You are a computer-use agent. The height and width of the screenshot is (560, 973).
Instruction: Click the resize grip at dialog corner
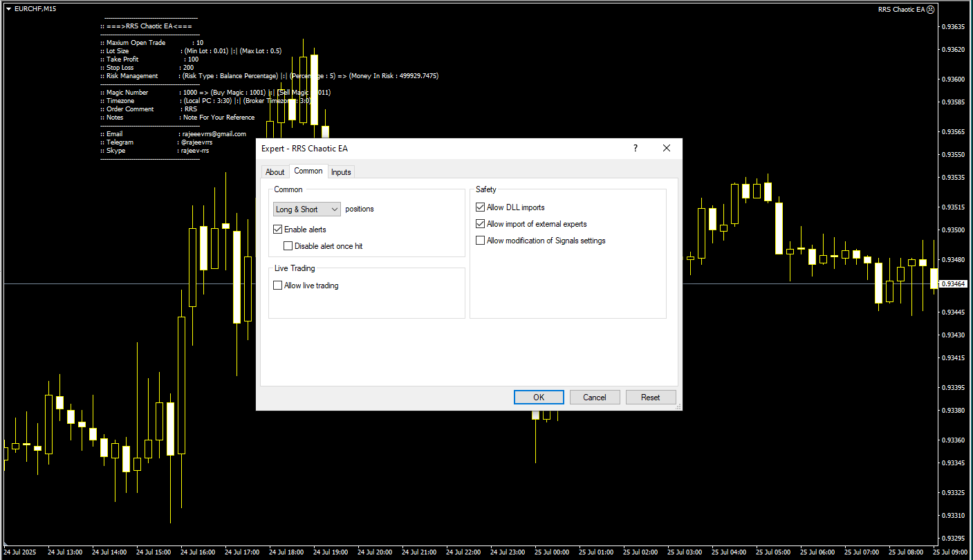[678, 407]
